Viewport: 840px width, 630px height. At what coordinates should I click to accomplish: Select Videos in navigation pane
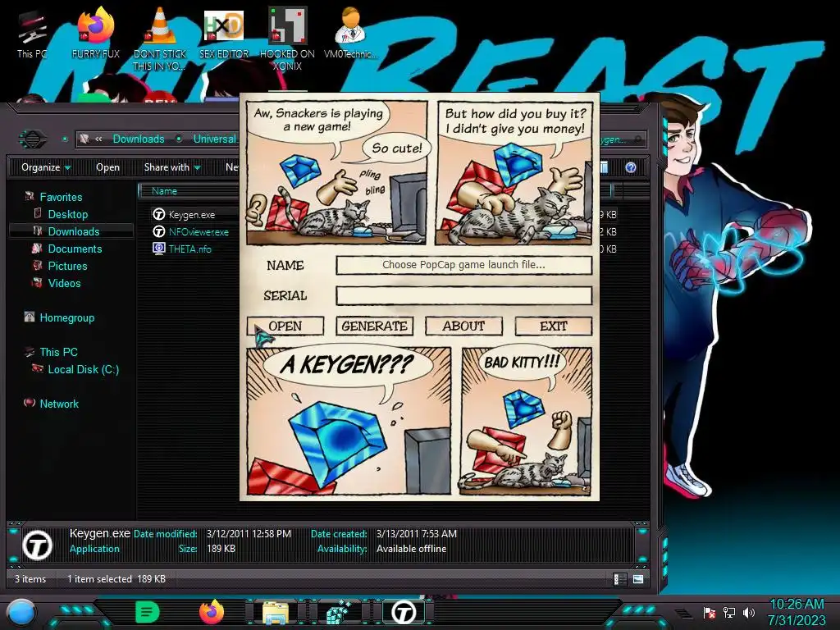(x=64, y=283)
